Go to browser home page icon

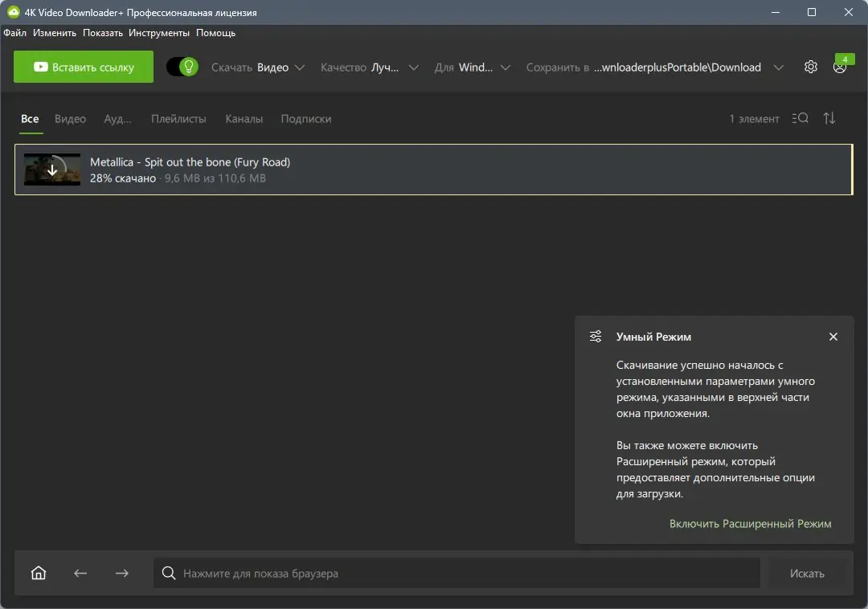[39, 573]
